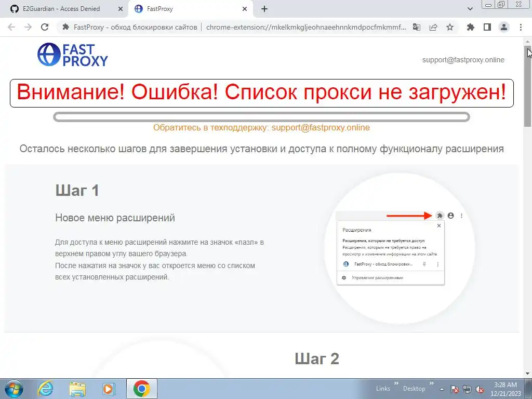Share this page via address bar icon
Viewport: 532px width, 399px height.
[x=433, y=27]
